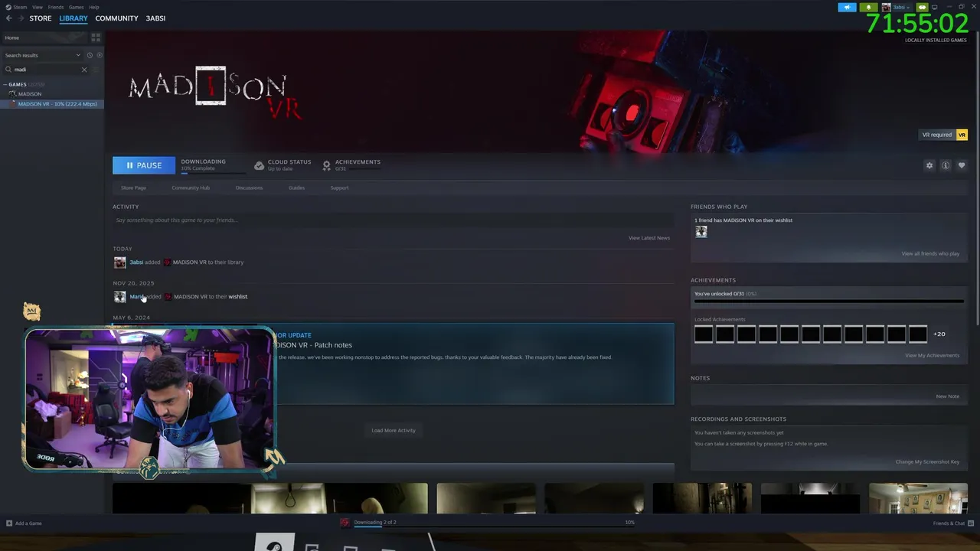The width and height of the screenshot is (980, 551).
Task: Click the ready-to-play filter icon
Action: pyautogui.click(x=100, y=55)
